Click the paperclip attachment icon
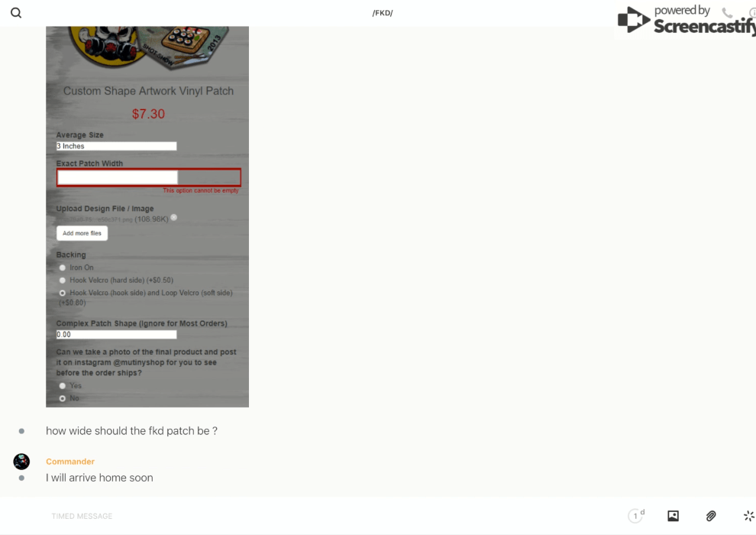Viewport: 756px width, 535px height. point(711,516)
